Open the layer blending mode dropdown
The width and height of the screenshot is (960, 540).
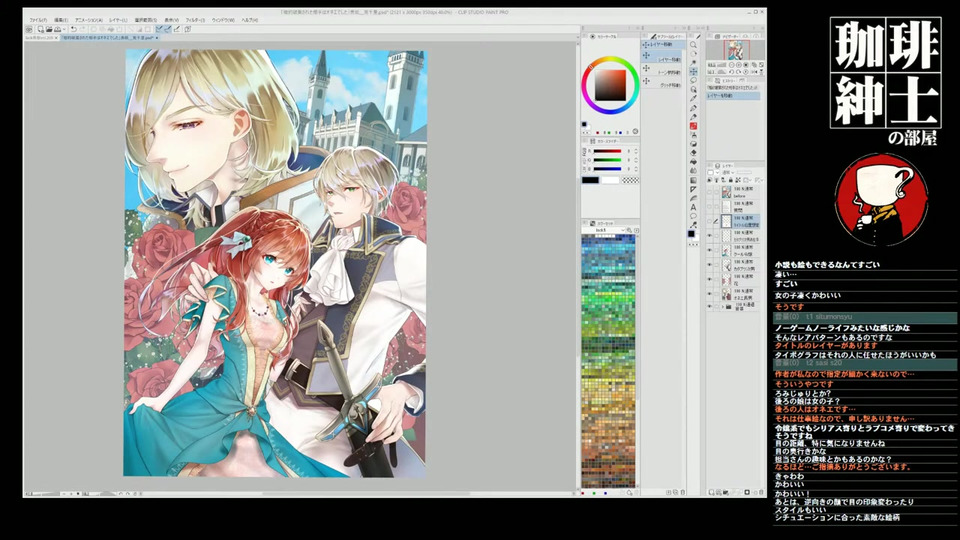coord(727,172)
